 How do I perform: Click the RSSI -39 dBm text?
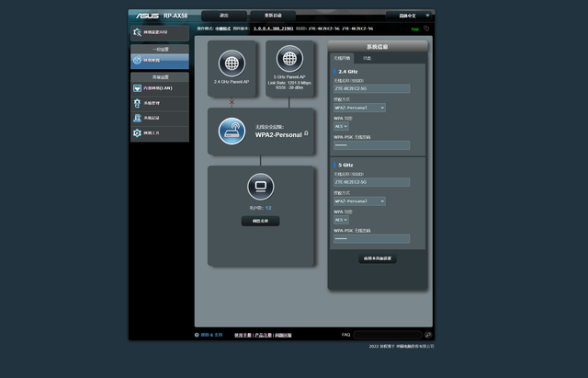pyautogui.click(x=289, y=87)
